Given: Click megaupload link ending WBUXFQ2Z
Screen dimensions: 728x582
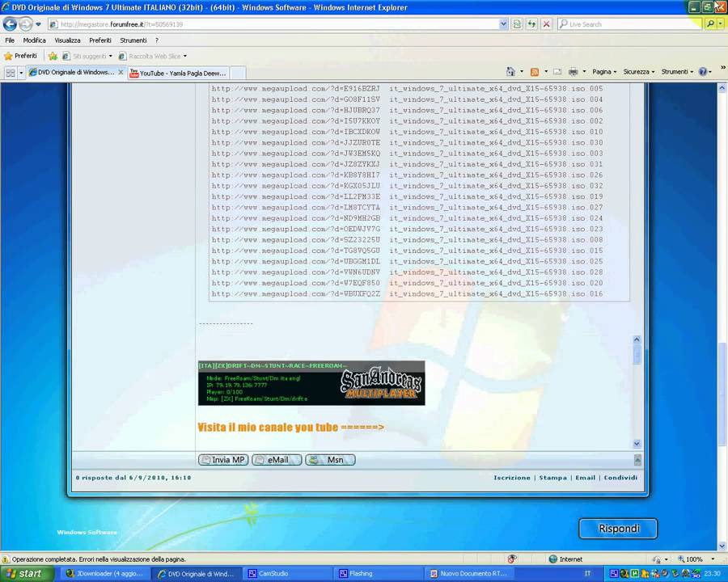Looking at the screenshot, I should tap(296, 293).
